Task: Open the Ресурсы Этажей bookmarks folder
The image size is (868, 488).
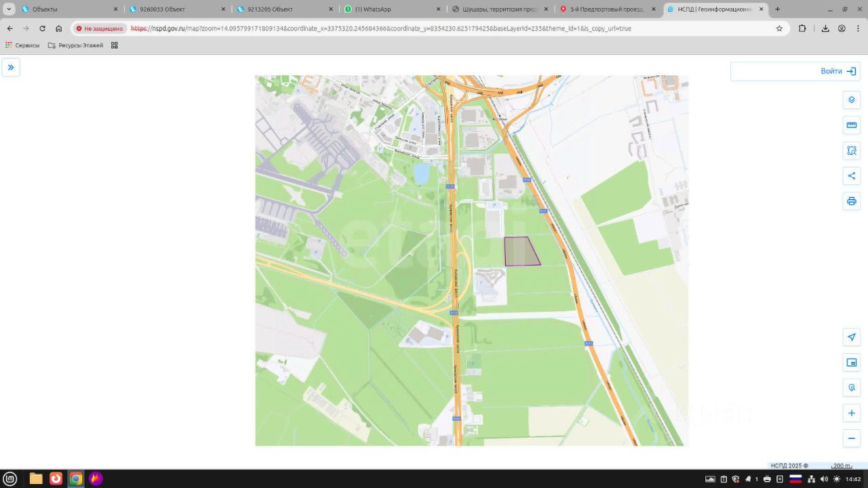Action: click(x=75, y=45)
